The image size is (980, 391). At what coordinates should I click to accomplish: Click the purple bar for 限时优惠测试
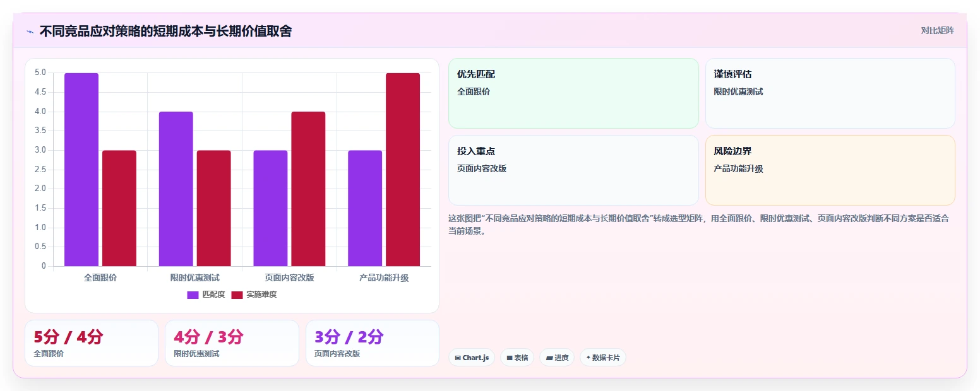click(176, 189)
